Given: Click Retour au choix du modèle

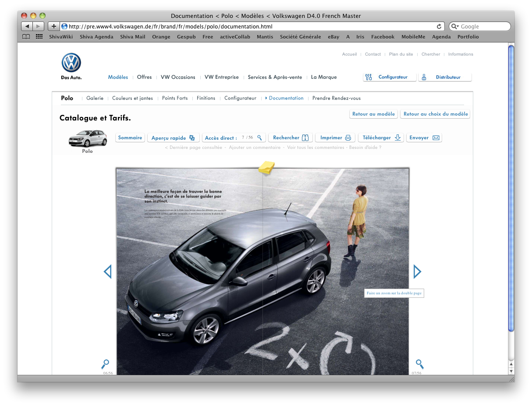Looking at the screenshot, I should [x=436, y=114].
